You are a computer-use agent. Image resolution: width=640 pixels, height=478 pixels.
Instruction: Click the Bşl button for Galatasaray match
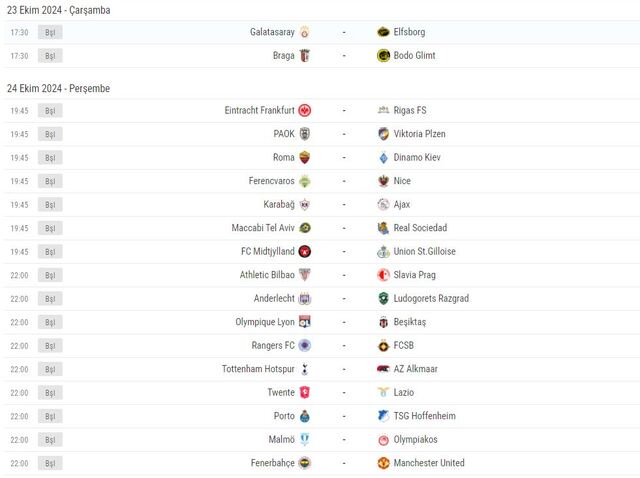coord(50,32)
